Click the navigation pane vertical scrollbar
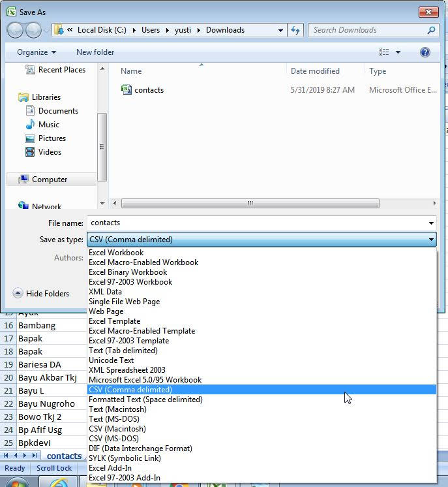This screenshot has width=448, height=487. tap(102, 148)
